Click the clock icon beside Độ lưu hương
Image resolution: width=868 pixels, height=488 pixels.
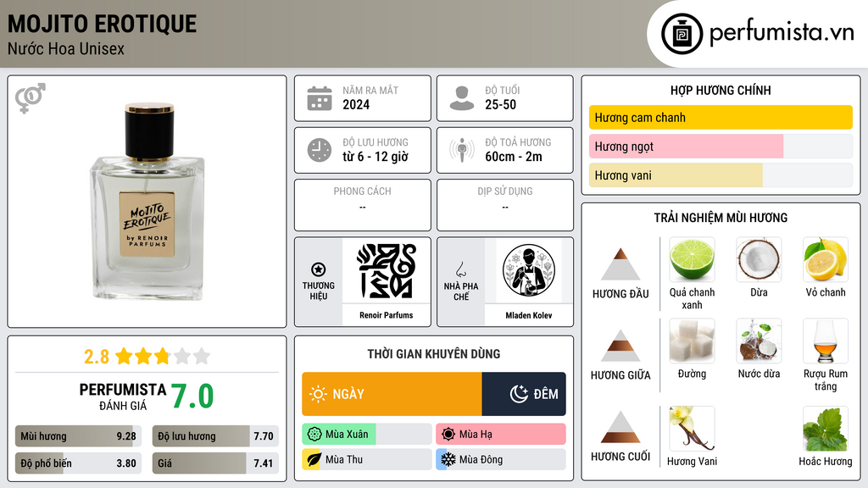pyautogui.click(x=320, y=150)
